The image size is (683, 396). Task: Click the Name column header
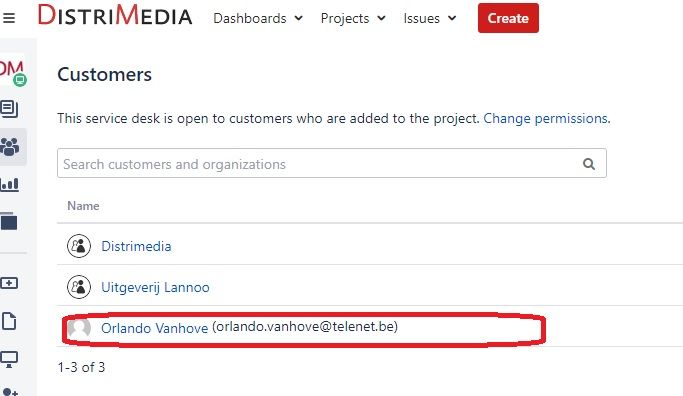[83, 206]
